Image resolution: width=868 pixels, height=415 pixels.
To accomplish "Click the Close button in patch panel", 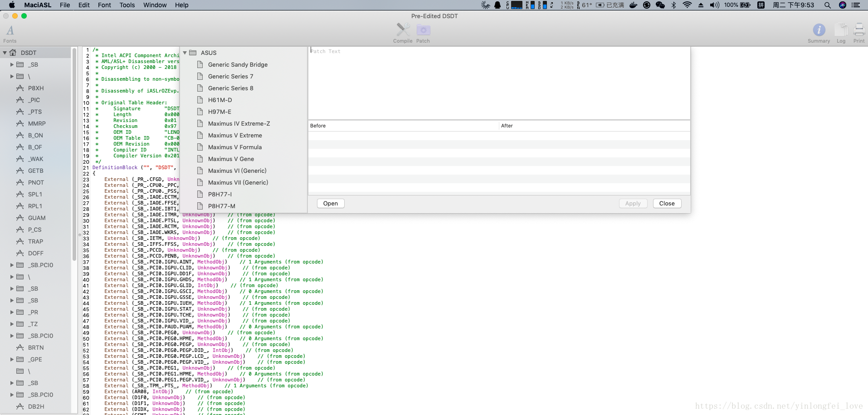I will click(667, 204).
